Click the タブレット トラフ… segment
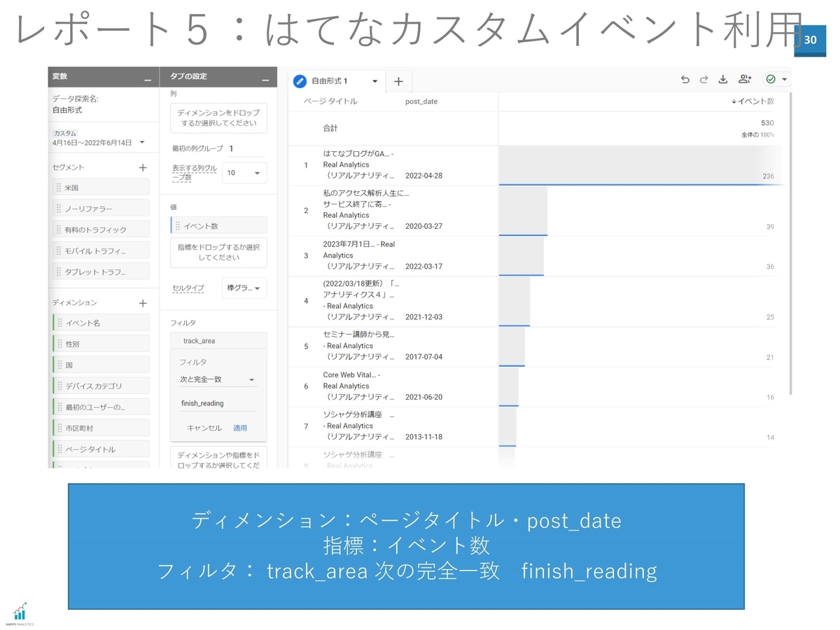Viewport: 840px width, 630px height. pos(101,272)
